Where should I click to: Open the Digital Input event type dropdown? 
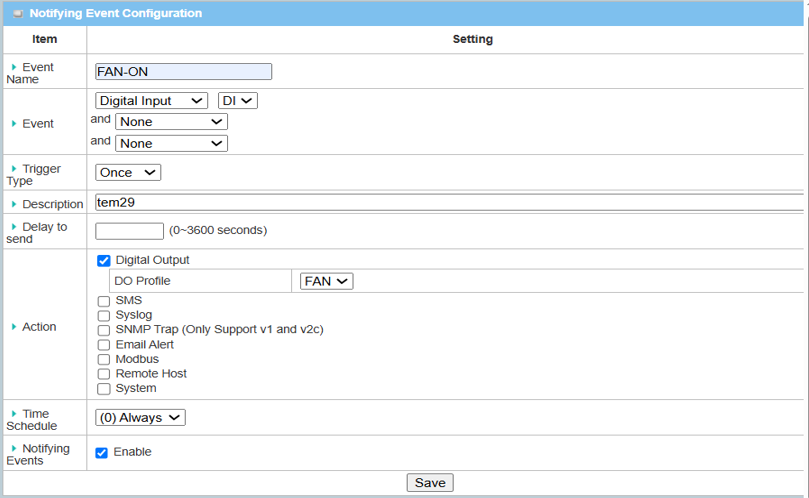click(151, 101)
